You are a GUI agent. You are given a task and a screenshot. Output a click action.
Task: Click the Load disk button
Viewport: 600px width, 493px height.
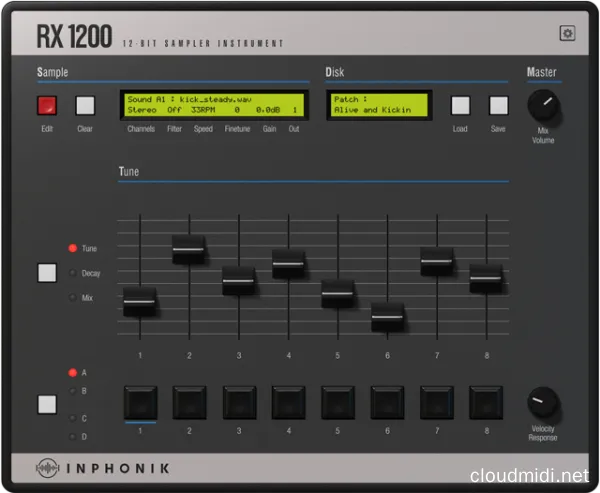pyautogui.click(x=460, y=106)
